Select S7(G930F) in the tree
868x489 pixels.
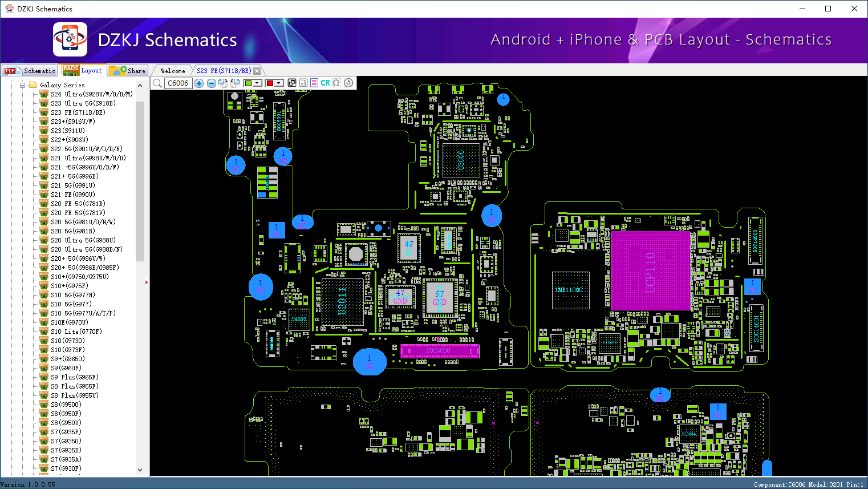click(x=66, y=468)
